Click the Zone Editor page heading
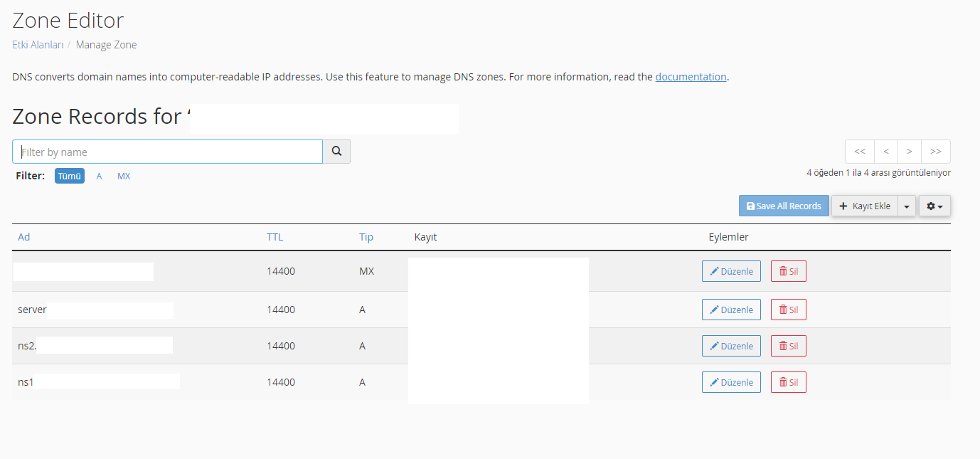 tap(68, 20)
